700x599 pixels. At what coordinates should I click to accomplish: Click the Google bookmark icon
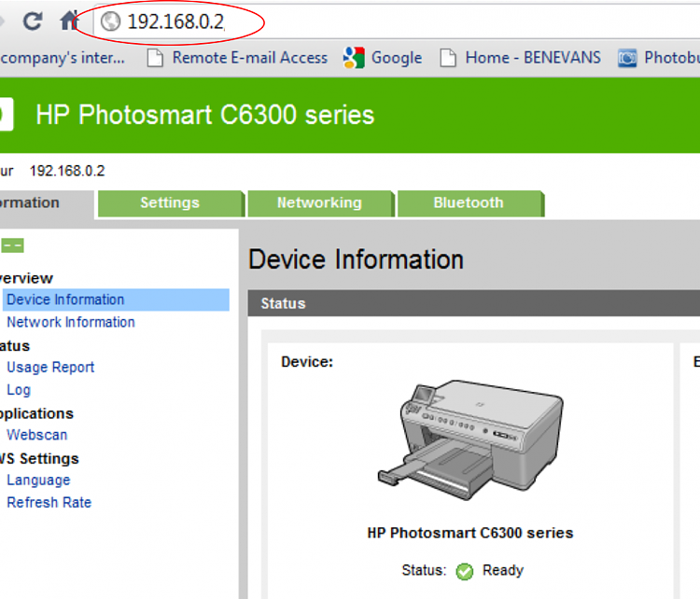pos(354,58)
